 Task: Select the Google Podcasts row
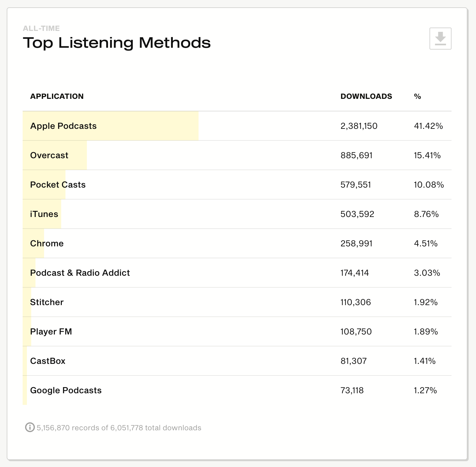point(66,390)
